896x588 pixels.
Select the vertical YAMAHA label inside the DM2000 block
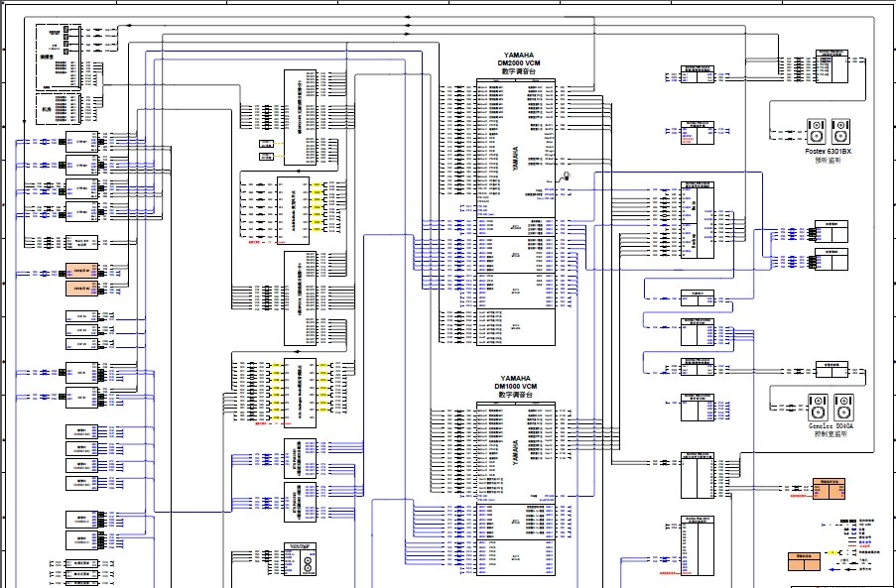click(515, 160)
